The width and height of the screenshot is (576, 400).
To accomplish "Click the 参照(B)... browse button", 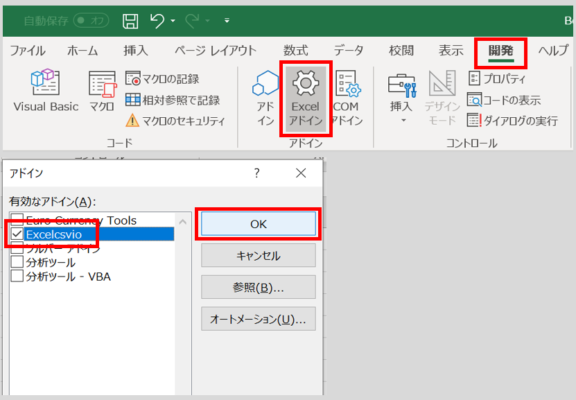I will (258, 287).
